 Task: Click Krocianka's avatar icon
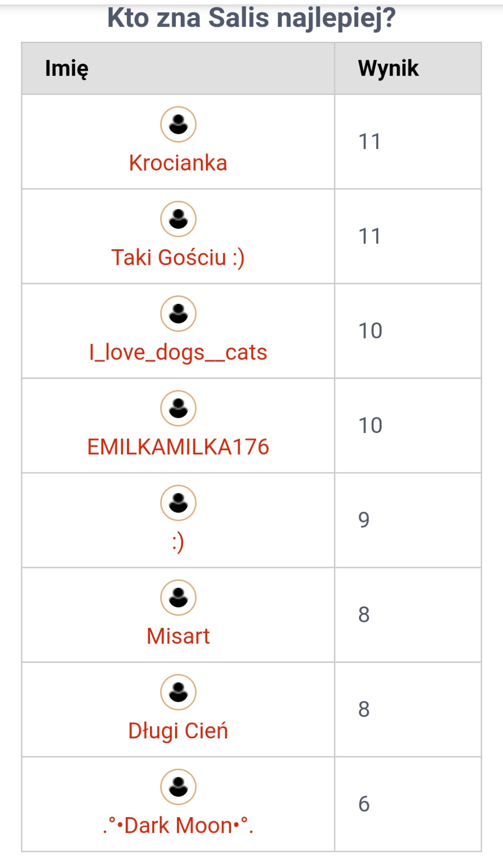(x=178, y=124)
